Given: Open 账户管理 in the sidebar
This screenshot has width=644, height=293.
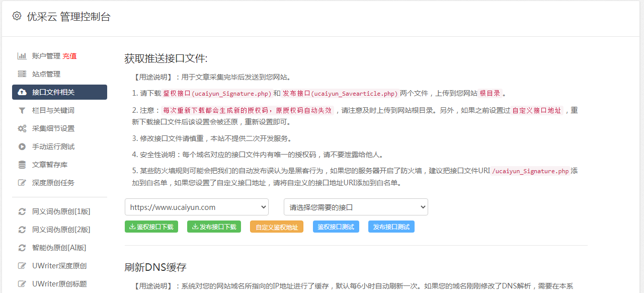Looking at the screenshot, I should point(46,56).
